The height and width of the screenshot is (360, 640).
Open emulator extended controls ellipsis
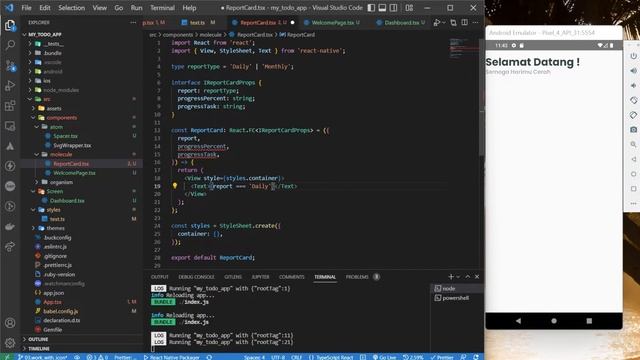(633, 203)
